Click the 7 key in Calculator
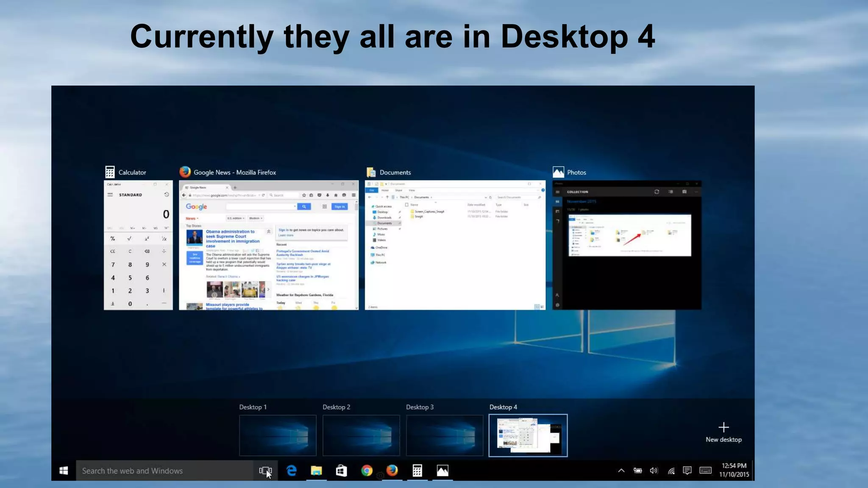This screenshot has width=868, height=488. click(x=113, y=264)
